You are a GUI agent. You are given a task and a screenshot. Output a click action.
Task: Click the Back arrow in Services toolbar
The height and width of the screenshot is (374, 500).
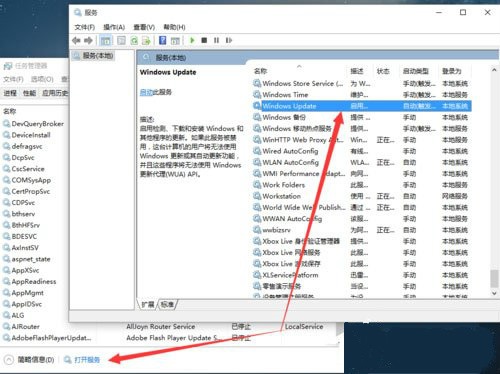(76, 41)
